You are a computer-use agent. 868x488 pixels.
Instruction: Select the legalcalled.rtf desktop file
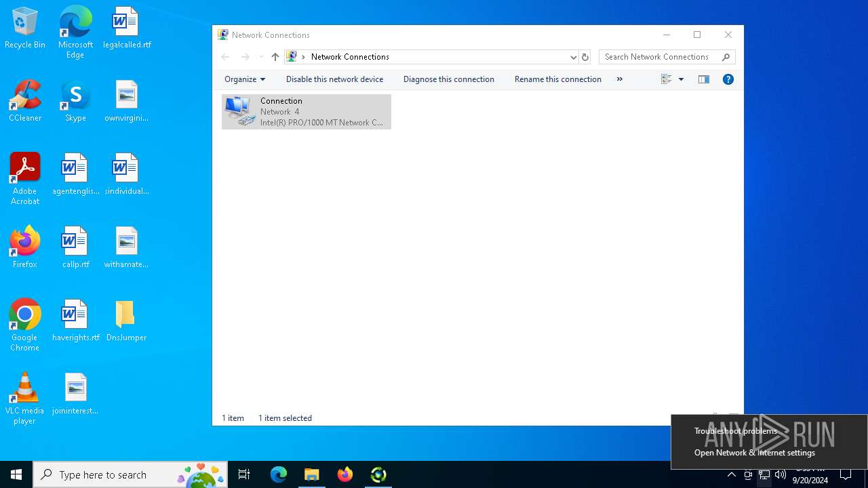tap(127, 28)
